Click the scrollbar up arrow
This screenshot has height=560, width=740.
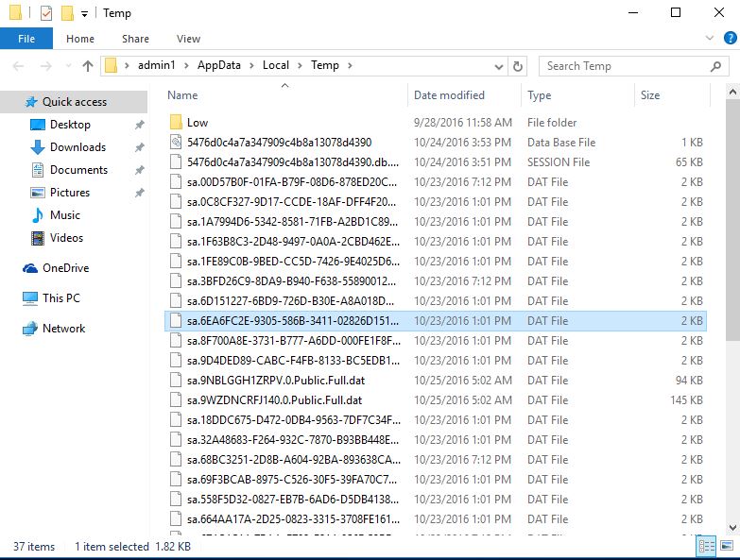pos(732,92)
